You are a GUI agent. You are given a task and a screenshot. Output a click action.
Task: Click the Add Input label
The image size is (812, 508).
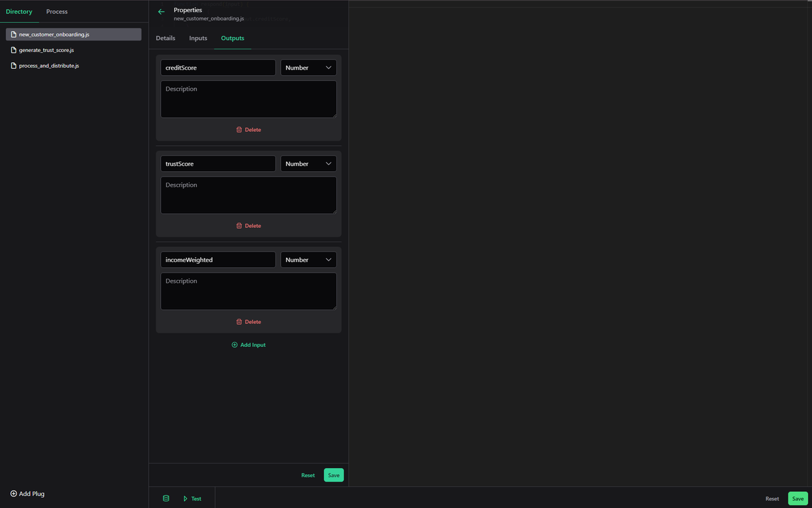(x=253, y=345)
